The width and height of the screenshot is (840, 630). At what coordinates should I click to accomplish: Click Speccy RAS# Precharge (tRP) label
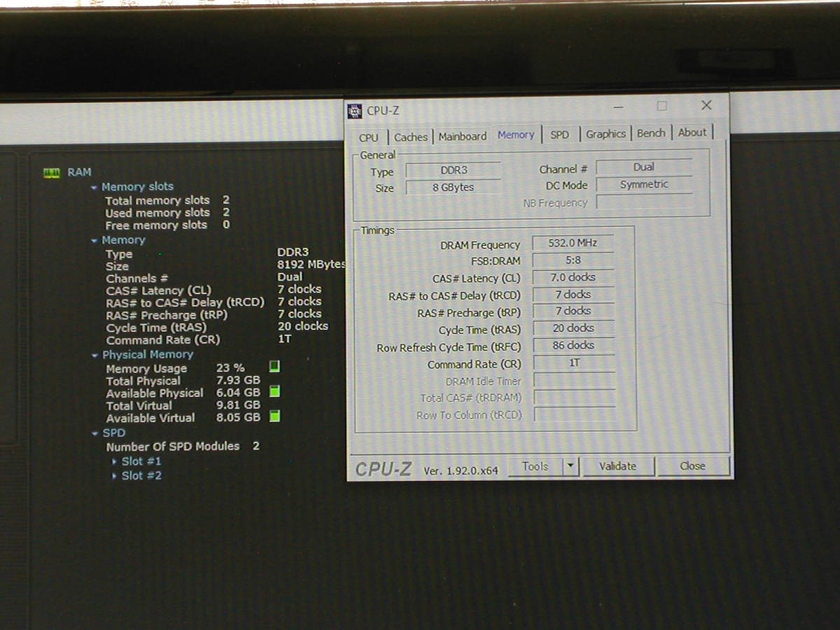coord(167,315)
